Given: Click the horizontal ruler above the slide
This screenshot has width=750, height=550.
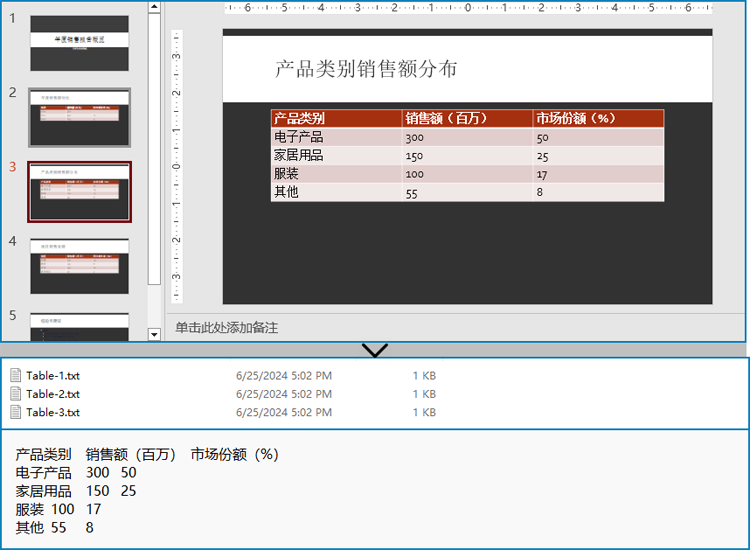Looking at the screenshot, I should [468, 8].
